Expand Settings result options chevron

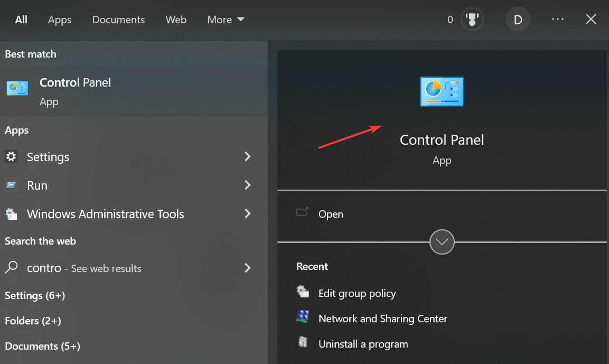point(247,156)
